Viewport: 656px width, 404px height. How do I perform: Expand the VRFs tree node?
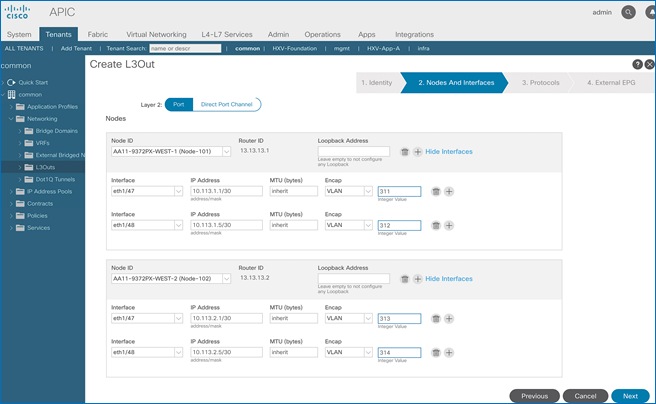20,143
